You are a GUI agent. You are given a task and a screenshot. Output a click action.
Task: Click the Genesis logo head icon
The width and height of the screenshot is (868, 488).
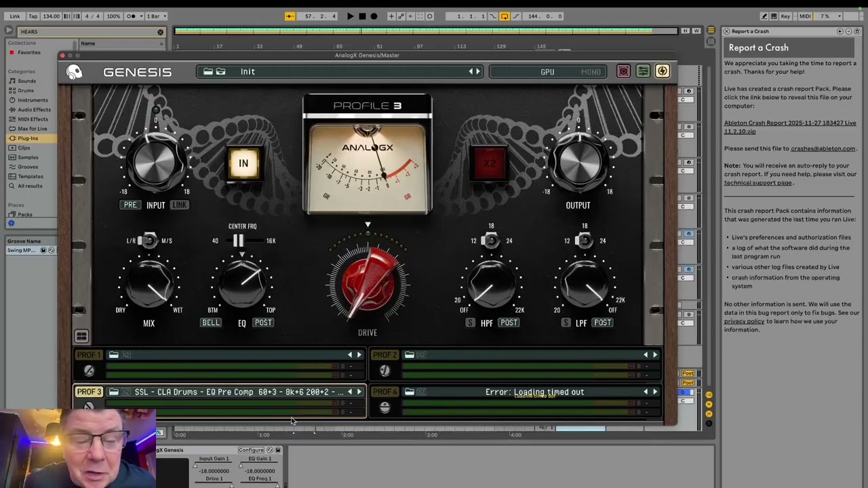[x=74, y=72]
